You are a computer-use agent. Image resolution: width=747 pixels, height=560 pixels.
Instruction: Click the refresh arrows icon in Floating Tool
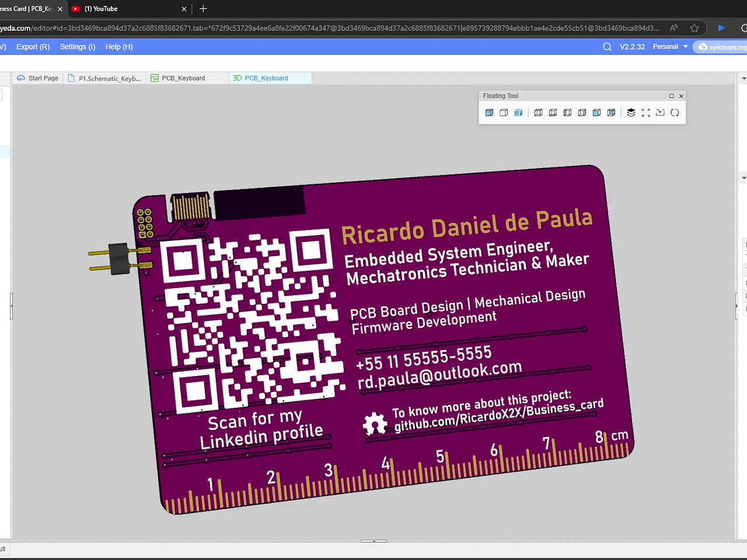(675, 113)
